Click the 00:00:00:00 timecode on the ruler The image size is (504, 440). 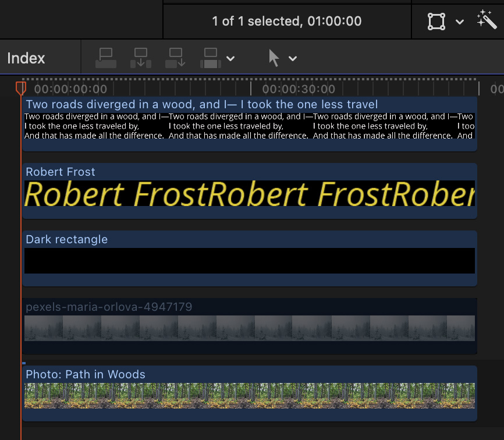[70, 89]
